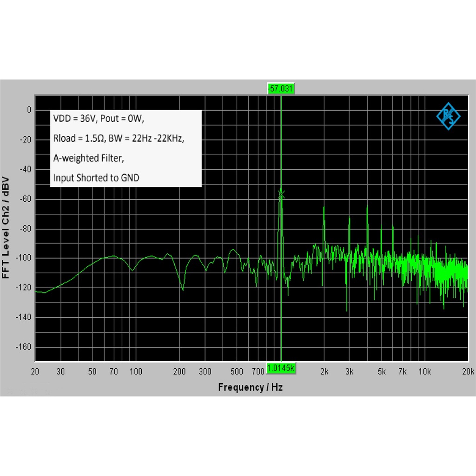Click the FFT Level Ch2 / dBV axis title

tap(6, 228)
